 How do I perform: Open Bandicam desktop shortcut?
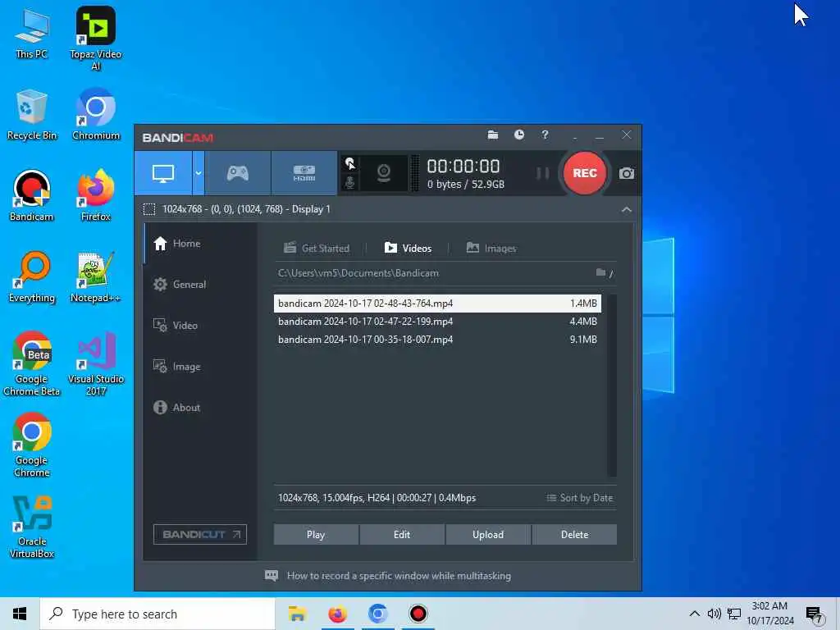coord(32,195)
